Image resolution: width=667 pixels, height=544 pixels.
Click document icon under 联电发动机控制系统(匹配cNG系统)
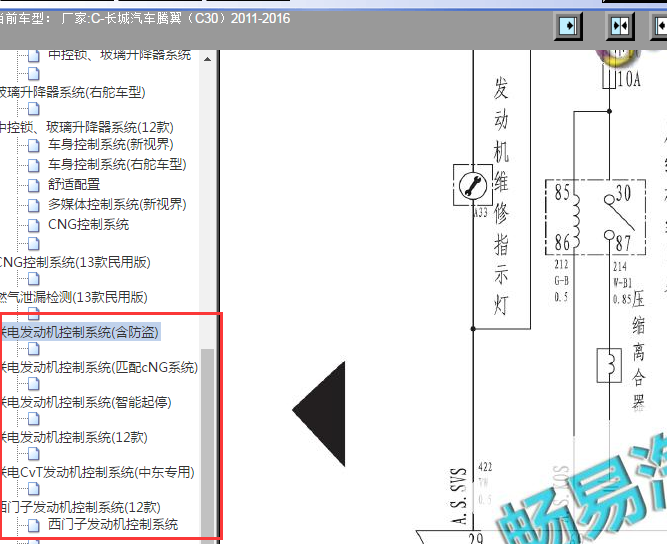point(34,384)
